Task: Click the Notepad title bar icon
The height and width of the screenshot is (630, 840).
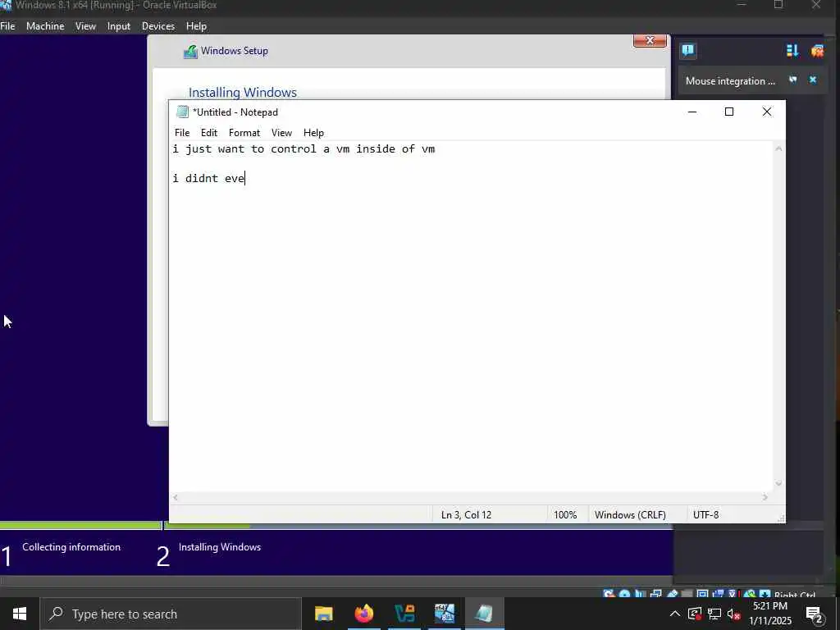Action: click(x=183, y=112)
